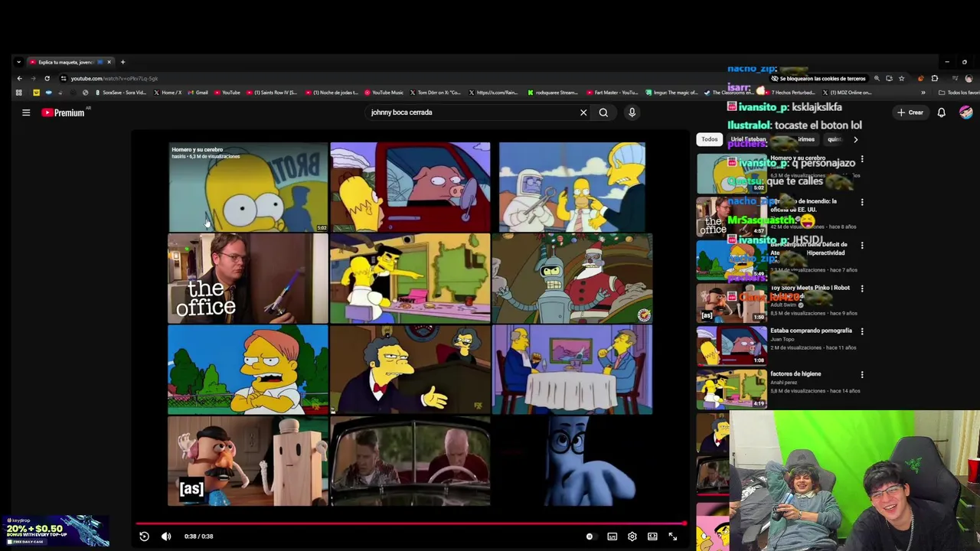Open options menu for the office sidebar video
The image size is (980, 551).
tap(862, 202)
